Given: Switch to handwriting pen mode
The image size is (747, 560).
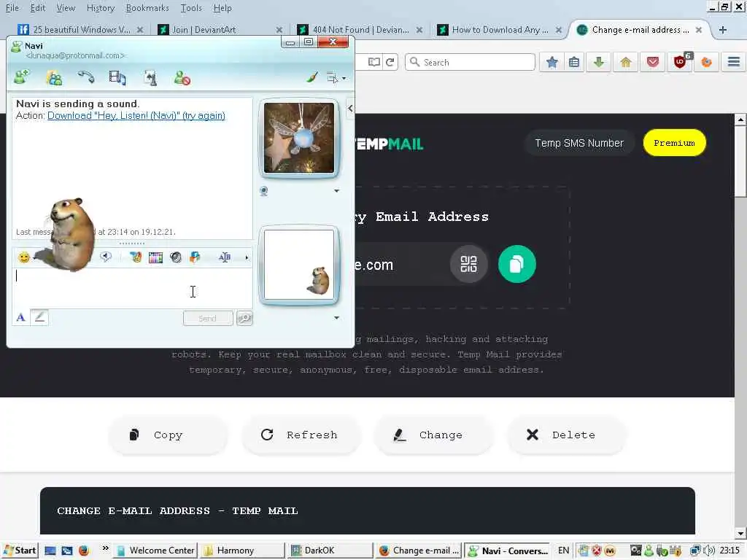Looking at the screenshot, I should tap(39, 318).
